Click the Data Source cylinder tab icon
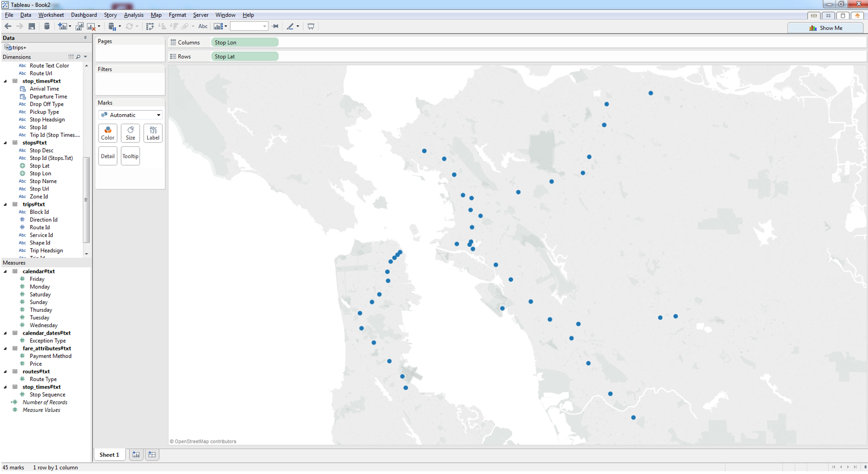This screenshot has width=868, height=474. tap(843, 15)
